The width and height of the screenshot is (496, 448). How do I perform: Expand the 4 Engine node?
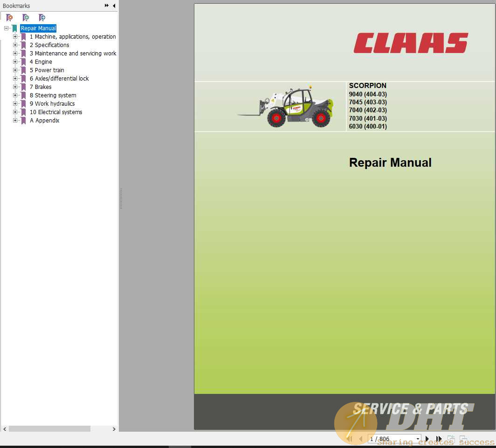tap(15, 61)
